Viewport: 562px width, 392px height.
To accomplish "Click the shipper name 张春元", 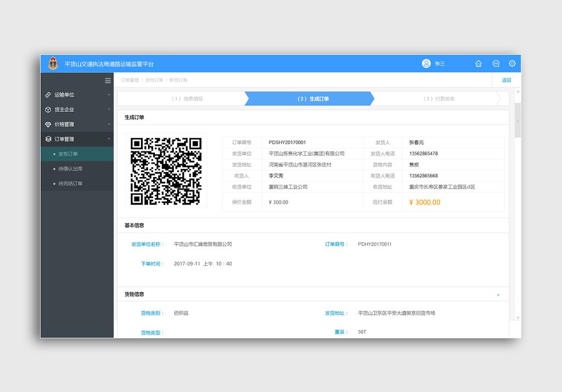I will click(417, 143).
